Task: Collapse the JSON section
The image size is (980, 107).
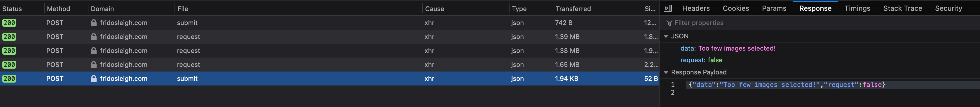Action: tap(666, 36)
